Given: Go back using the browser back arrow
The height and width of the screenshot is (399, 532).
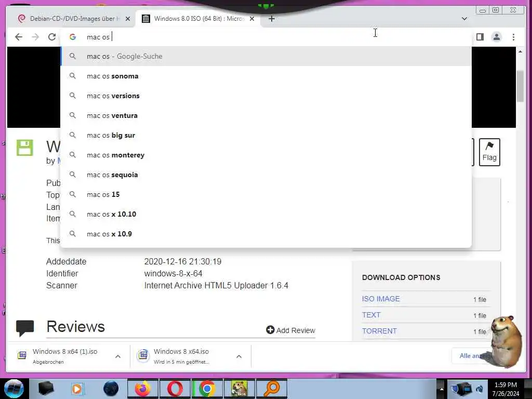Looking at the screenshot, I should (19, 37).
